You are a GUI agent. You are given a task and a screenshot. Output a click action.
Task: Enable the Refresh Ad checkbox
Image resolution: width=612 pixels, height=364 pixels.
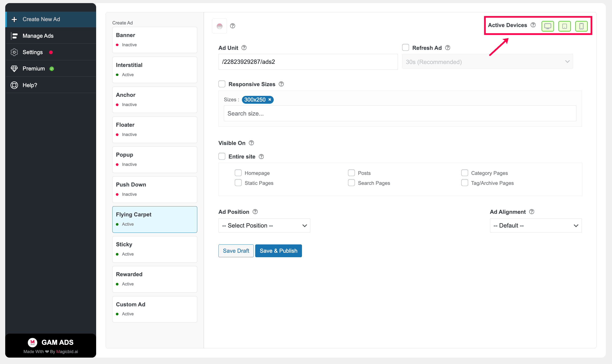pos(406,48)
